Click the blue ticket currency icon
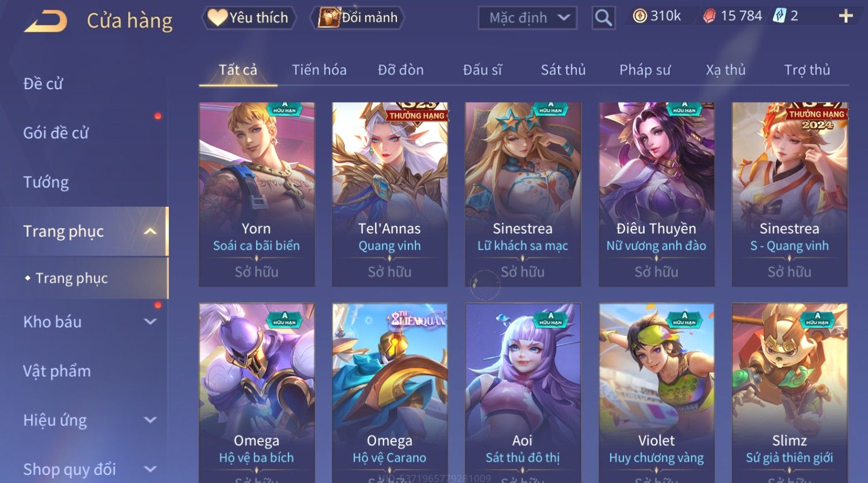The height and width of the screenshot is (483, 868). coord(779,16)
